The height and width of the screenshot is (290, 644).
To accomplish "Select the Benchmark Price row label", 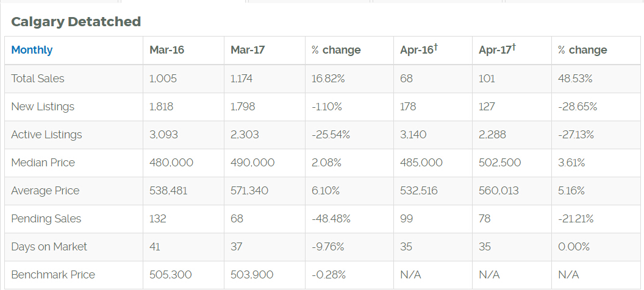I will 53,274.
